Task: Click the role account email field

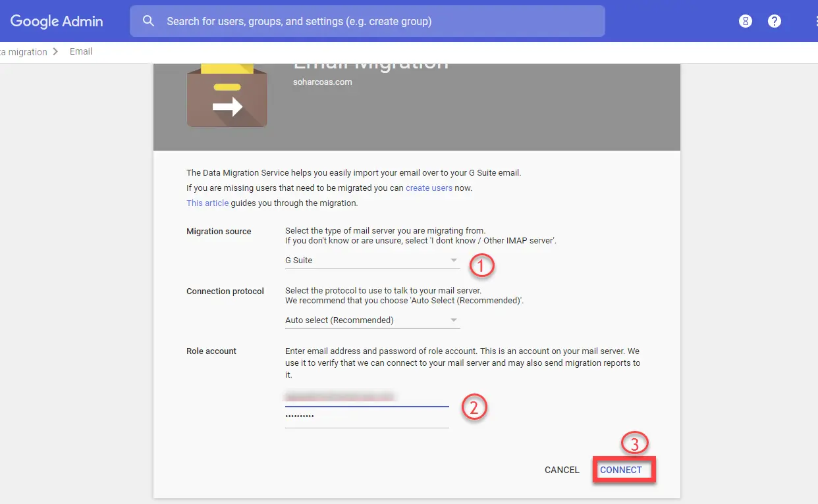Action: (367, 397)
